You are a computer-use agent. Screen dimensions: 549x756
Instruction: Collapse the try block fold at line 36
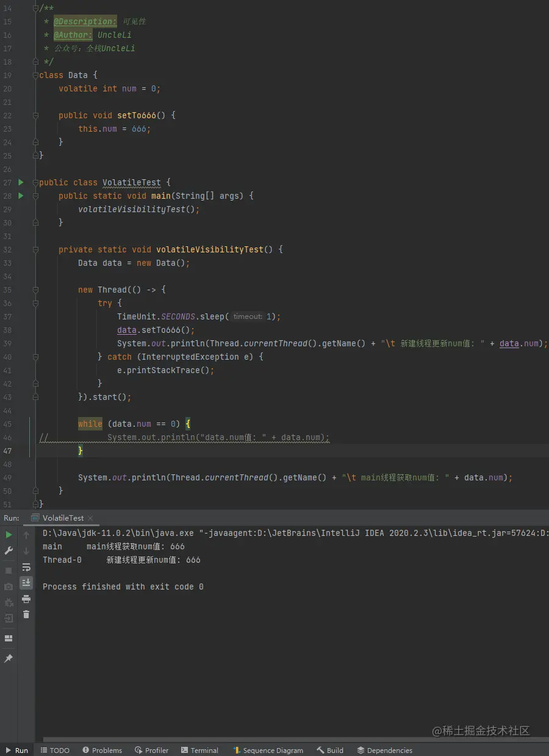point(35,303)
